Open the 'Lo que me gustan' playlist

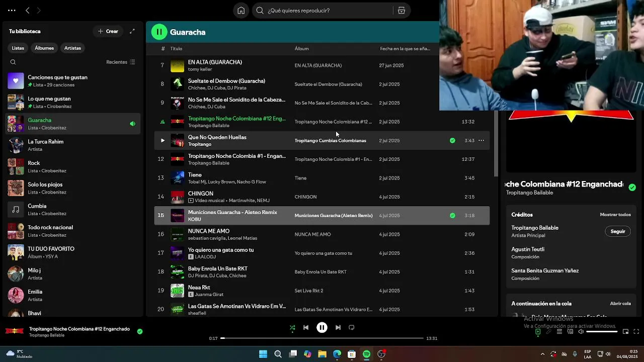pos(73,103)
